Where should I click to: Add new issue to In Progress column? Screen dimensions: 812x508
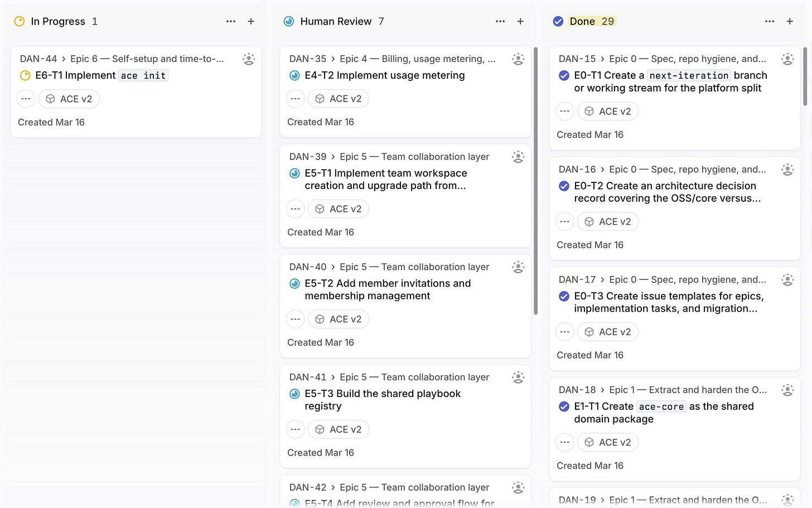click(x=251, y=21)
